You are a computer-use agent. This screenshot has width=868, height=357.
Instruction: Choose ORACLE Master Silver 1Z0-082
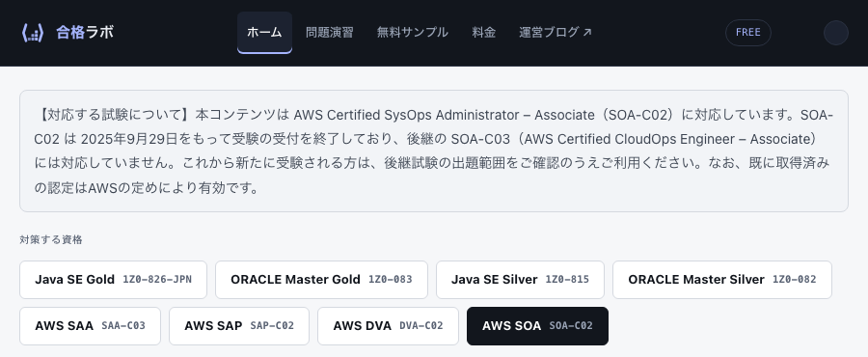point(722,280)
